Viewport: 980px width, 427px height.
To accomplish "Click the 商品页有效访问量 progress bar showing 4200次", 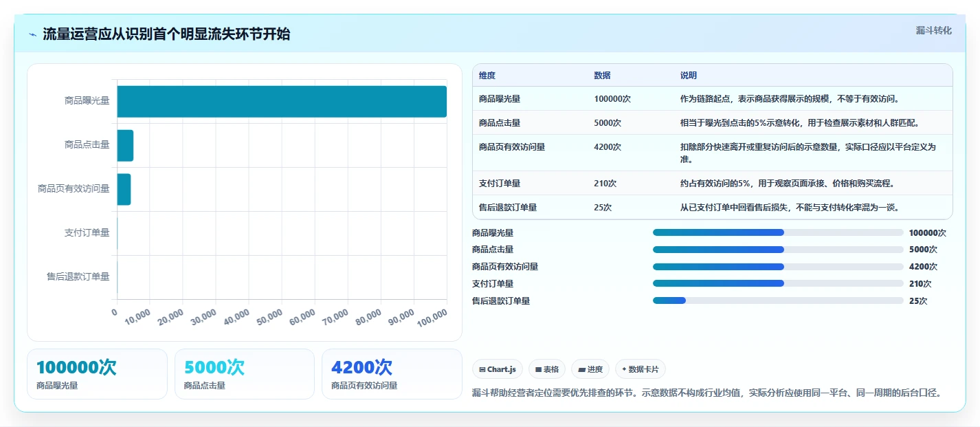I will (778, 267).
